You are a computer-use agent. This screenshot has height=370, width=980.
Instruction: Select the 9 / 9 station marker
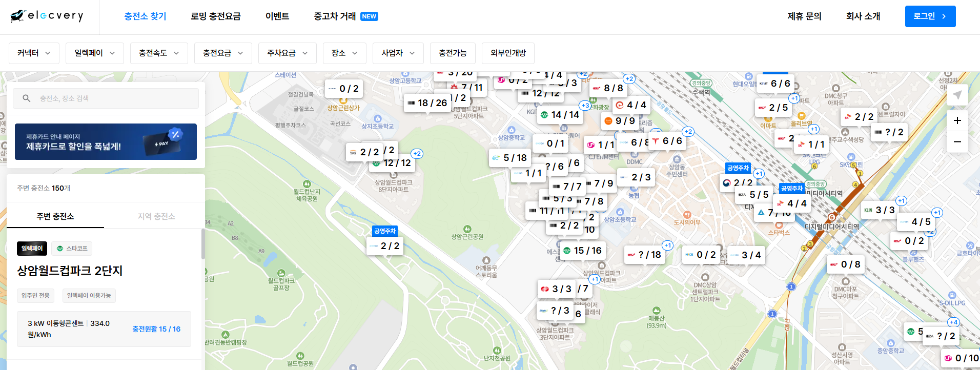pyautogui.click(x=620, y=121)
